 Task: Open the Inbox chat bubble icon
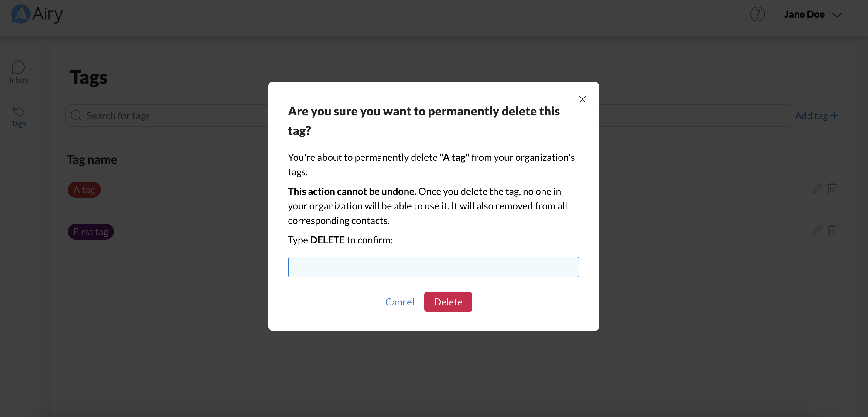[18, 67]
